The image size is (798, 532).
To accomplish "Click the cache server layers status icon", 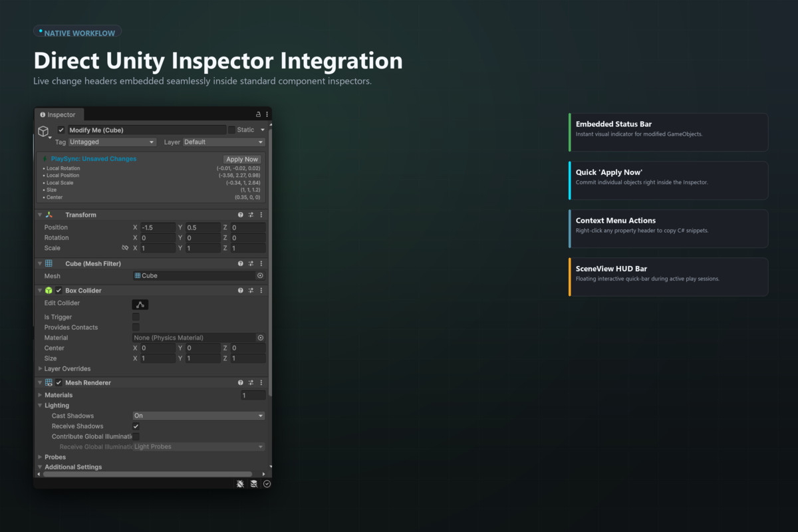I will pyautogui.click(x=253, y=484).
